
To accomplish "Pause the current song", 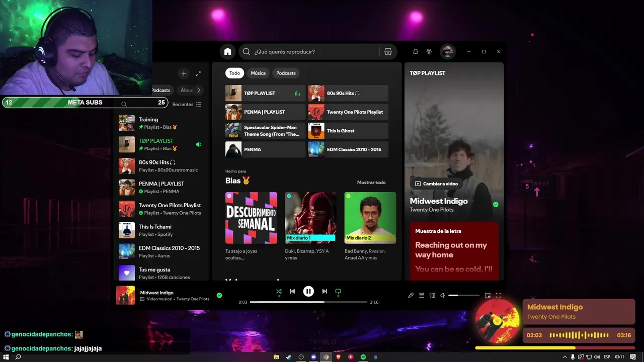I will 308,291.
